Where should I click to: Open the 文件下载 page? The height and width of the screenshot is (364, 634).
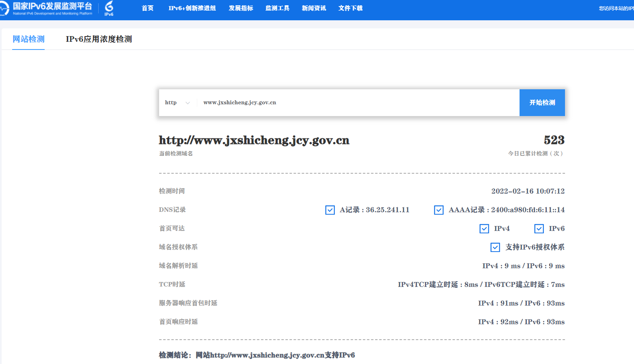[x=350, y=8]
